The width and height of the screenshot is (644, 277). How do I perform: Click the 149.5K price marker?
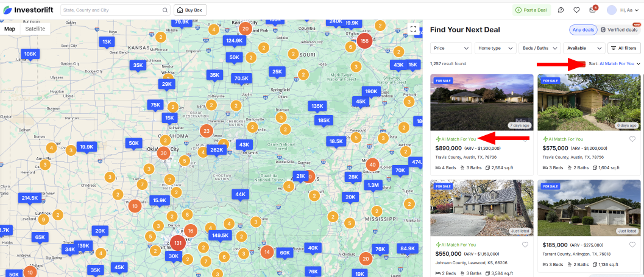click(220, 235)
